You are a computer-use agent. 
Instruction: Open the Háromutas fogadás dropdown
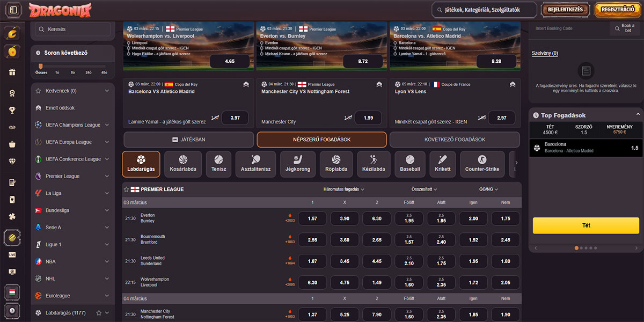click(x=343, y=189)
